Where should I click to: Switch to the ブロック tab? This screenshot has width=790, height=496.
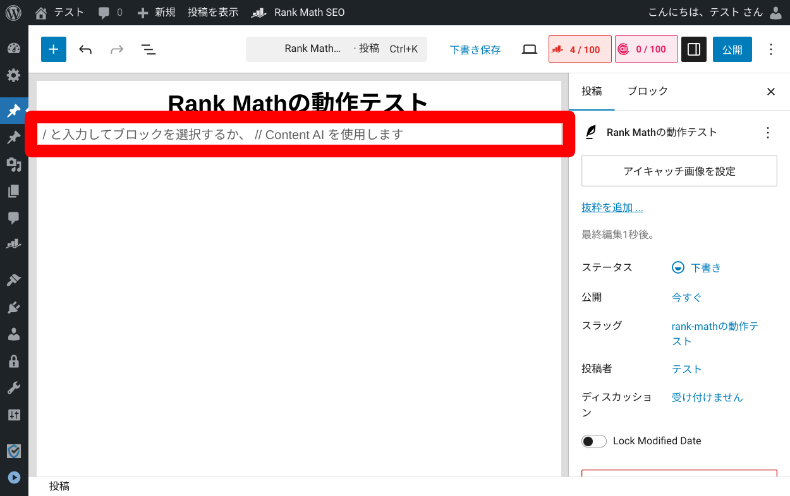(647, 91)
